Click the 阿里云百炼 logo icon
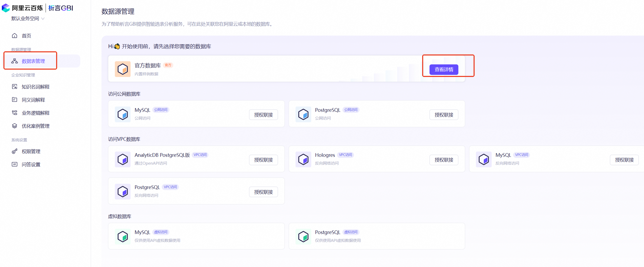Image resolution: width=644 pixels, height=267 pixels. click(x=6, y=8)
